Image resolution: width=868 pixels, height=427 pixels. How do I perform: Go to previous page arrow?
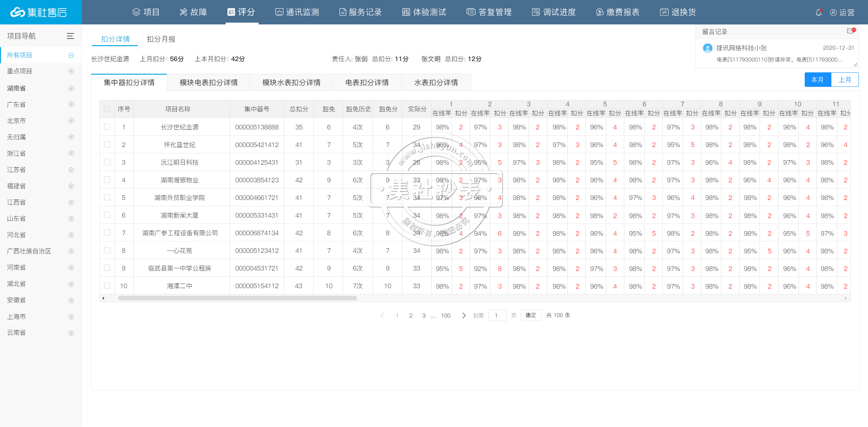point(382,315)
